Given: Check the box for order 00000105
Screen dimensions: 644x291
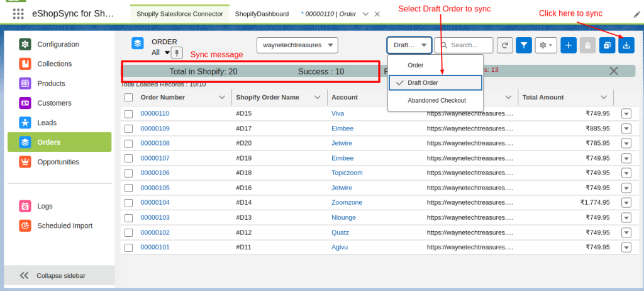Looking at the screenshot, I should pos(128,188).
